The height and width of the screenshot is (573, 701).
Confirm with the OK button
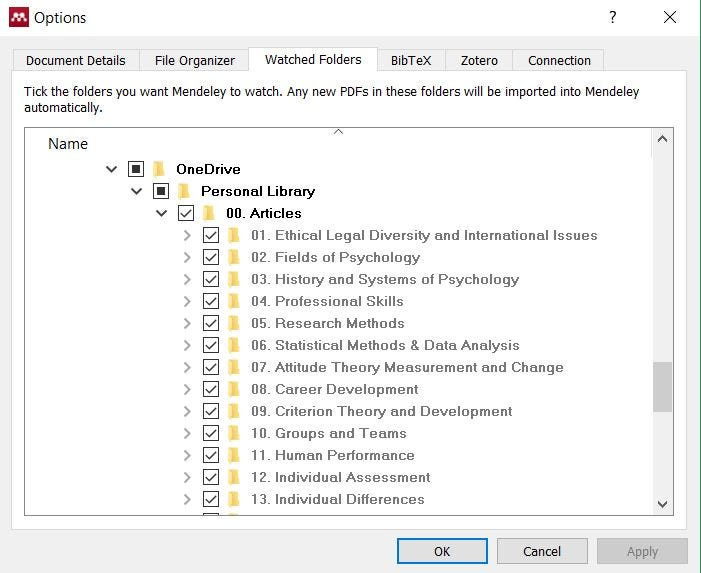442,552
